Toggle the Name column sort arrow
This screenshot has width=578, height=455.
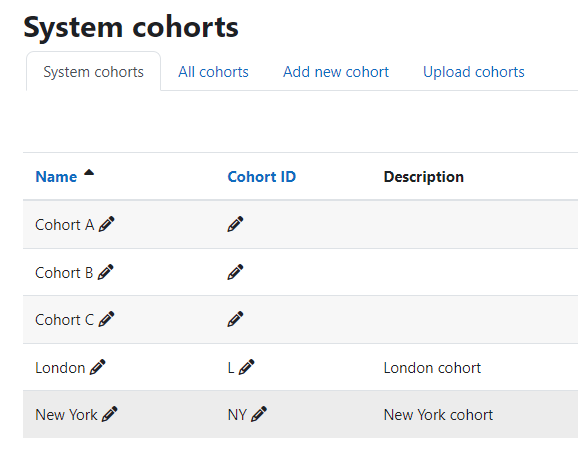89,173
